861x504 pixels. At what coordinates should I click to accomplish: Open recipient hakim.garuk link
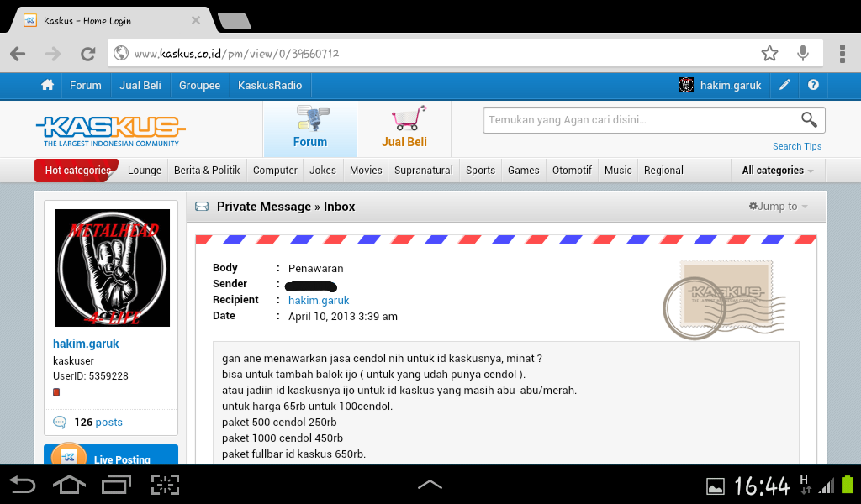click(x=319, y=301)
